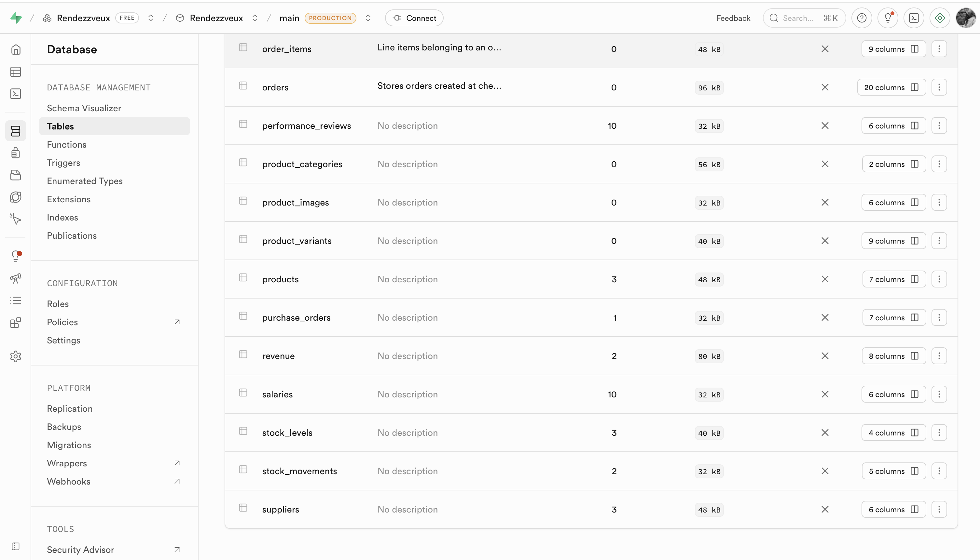This screenshot has height=560, width=980.
Task: Expand the project switcher next to Rendezzveux
Action: pyautogui.click(x=255, y=18)
